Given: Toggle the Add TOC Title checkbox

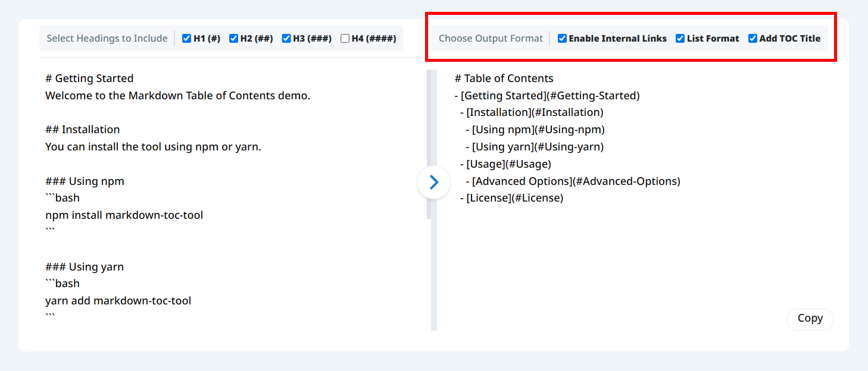Looking at the screenshot, I should (x=753, y=39).
